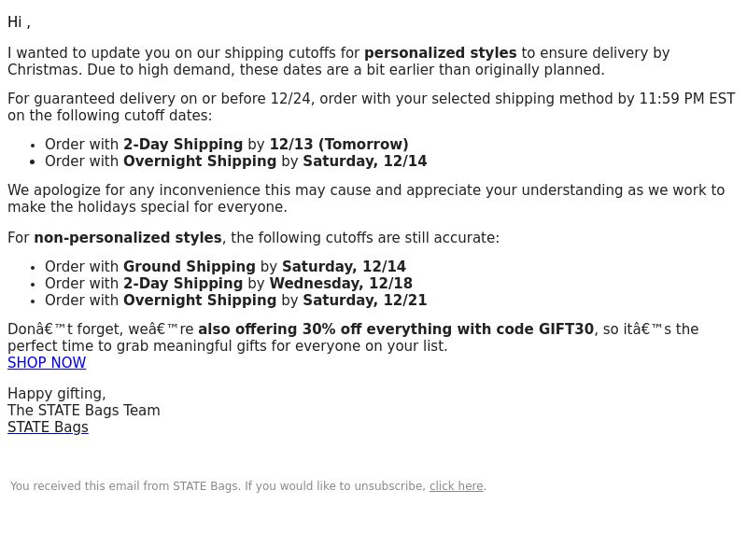The image size is (747, 560).
Task: Click the footer unsubscribe notice text
Action: 247,486
